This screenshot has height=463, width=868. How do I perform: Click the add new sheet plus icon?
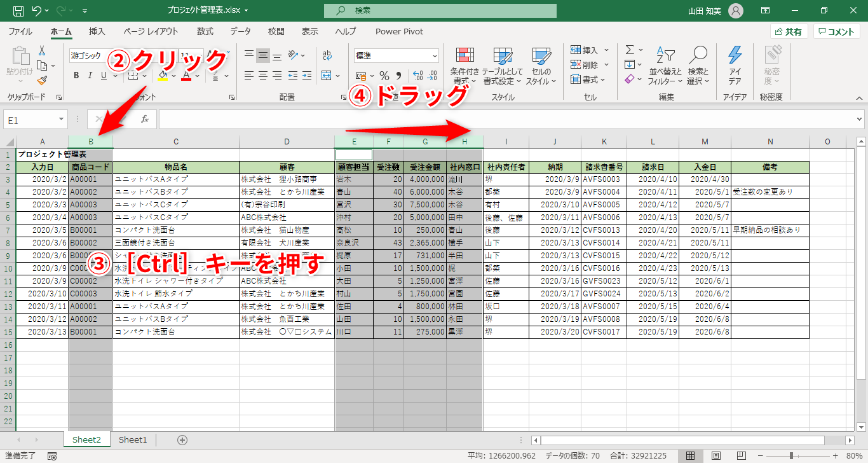tap(182, 439)
